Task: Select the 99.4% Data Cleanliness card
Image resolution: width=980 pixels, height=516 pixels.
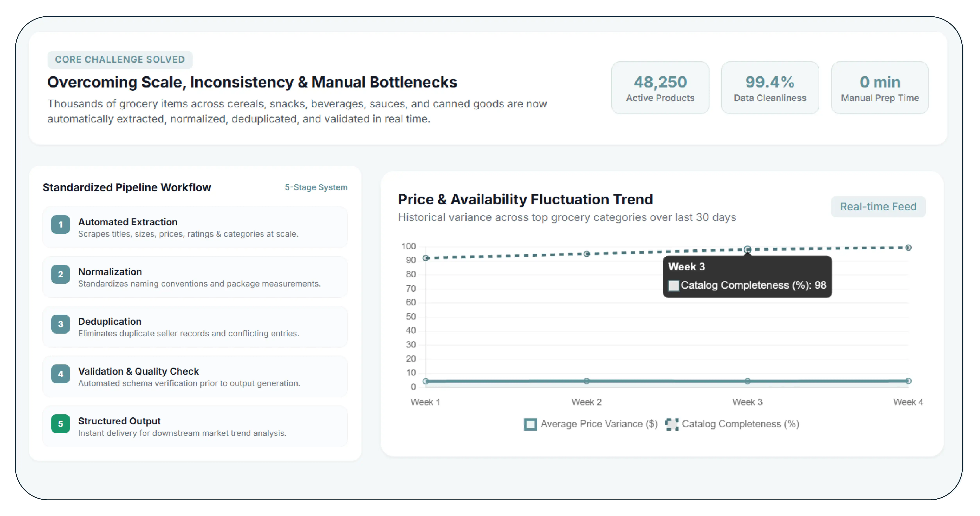Action: [x=770, y=88]
